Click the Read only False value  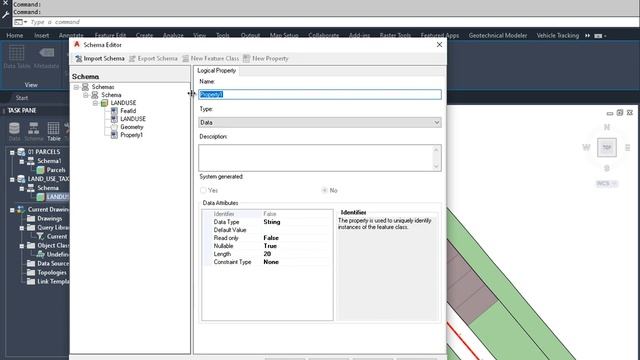click(x=271, y=238)
